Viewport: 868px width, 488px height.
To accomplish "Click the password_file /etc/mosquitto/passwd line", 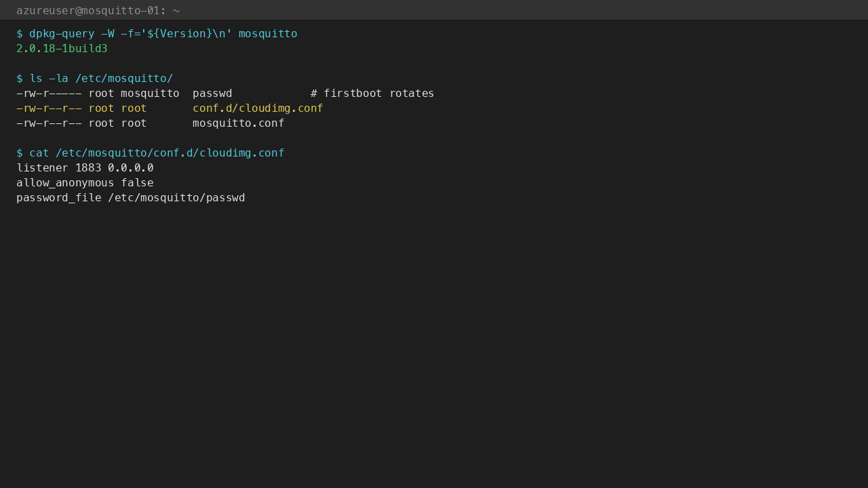I will (130, 198).
